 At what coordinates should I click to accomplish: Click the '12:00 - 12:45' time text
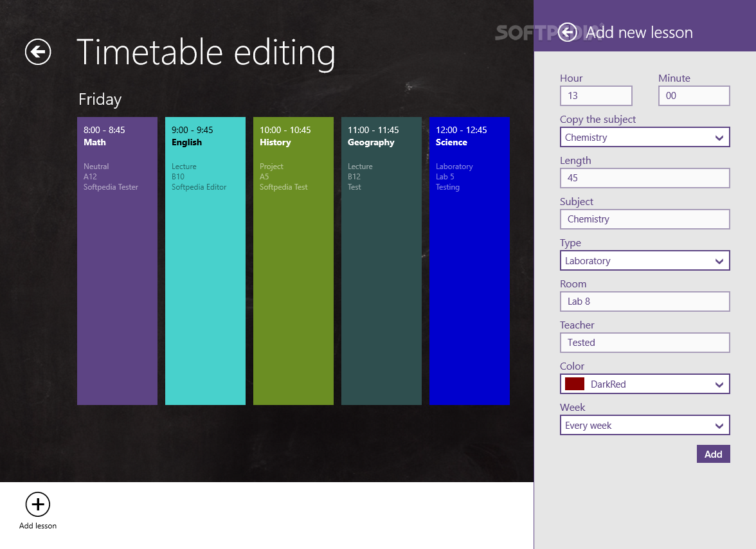(462, 130)
